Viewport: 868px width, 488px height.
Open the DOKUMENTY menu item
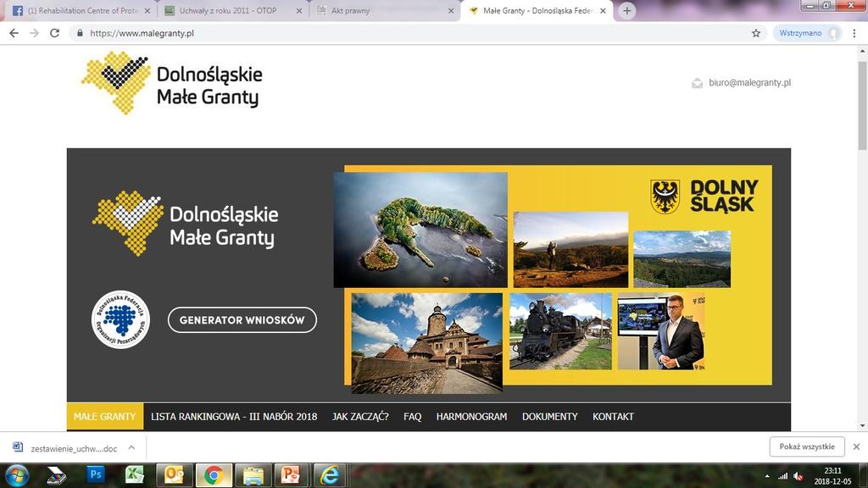point(549,417)
